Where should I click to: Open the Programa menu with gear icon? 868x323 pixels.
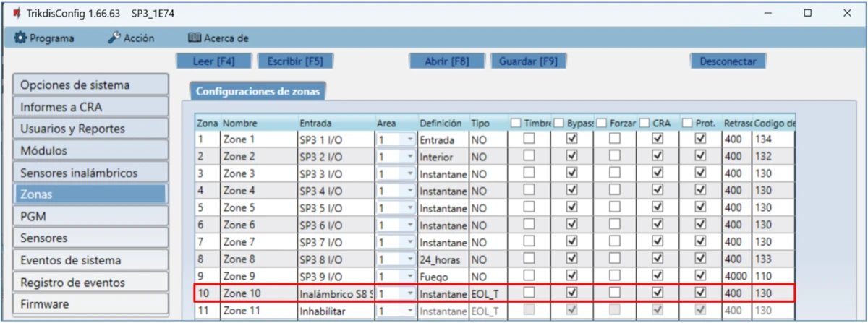click(44, 38)
